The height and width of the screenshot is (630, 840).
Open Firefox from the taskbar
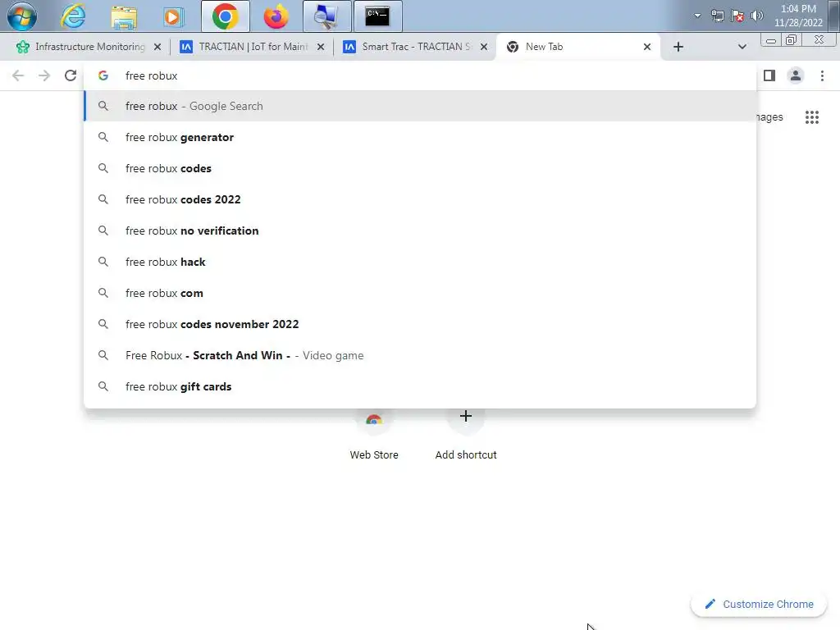pos(276,16)
